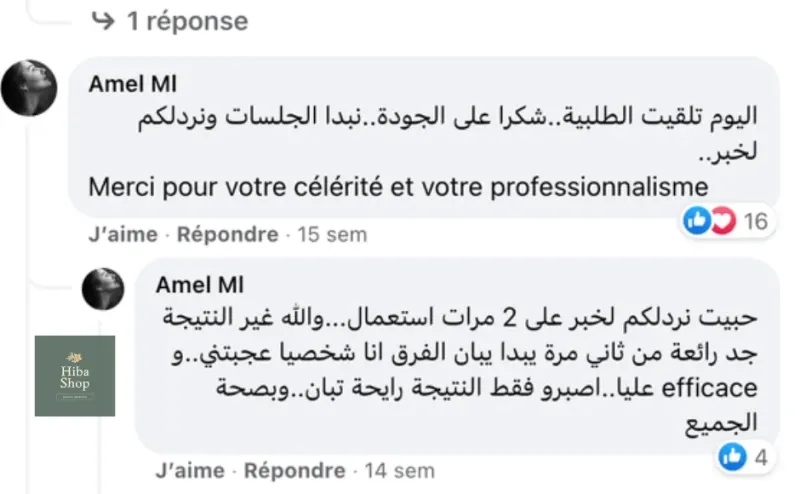This screenshot has height=494, width=800.
Task: Show the 16 reactions list
Action: (x=757, y=221)
